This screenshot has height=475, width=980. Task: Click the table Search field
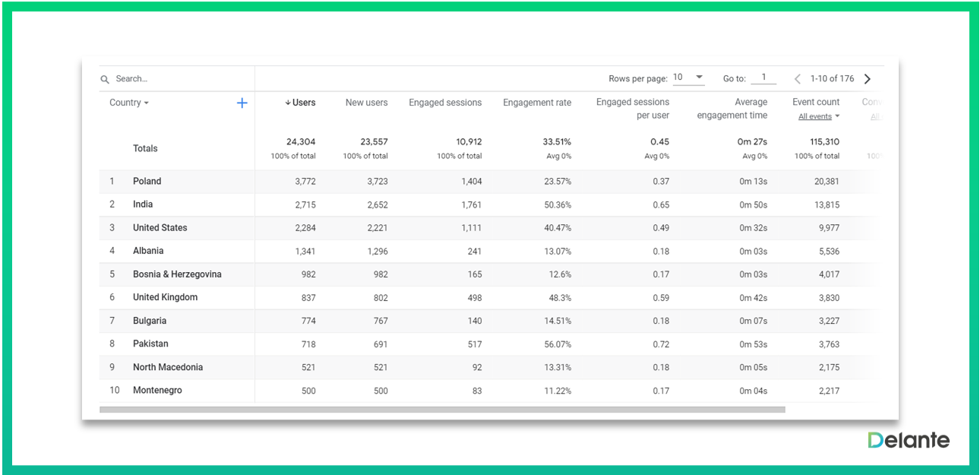point(179,79)
